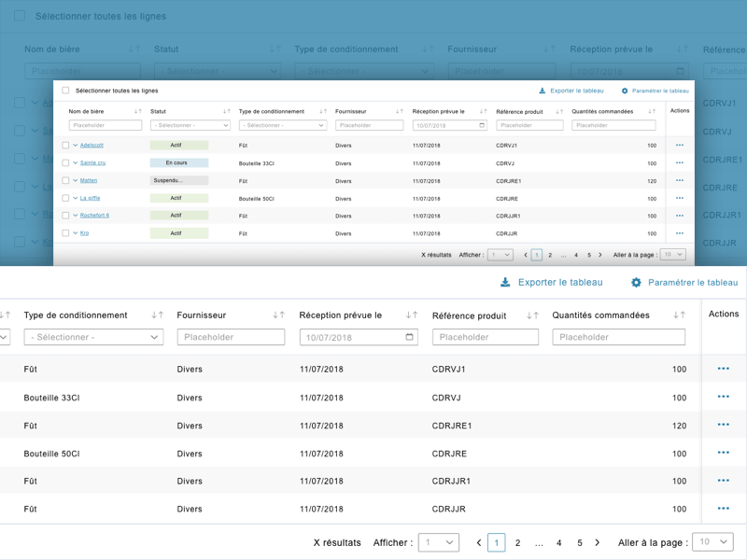Go to previous page arrow in bottom table pagination
The image size is (747, 560).
[x=479, y=542]
